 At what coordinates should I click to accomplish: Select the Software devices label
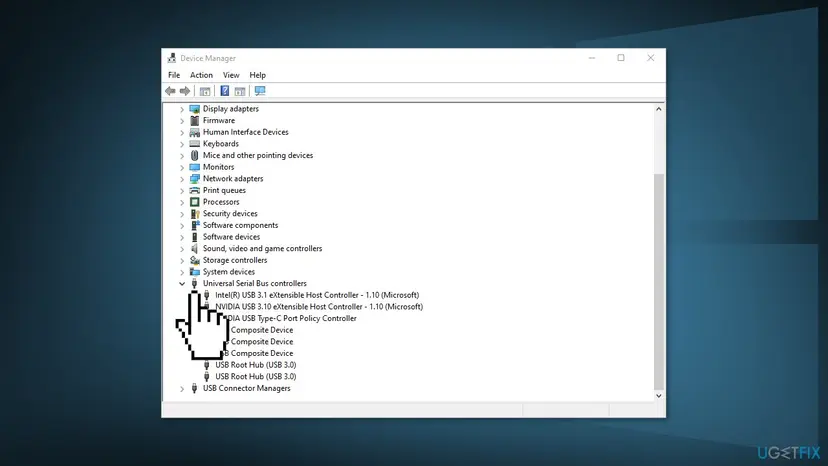click(231, 237)
